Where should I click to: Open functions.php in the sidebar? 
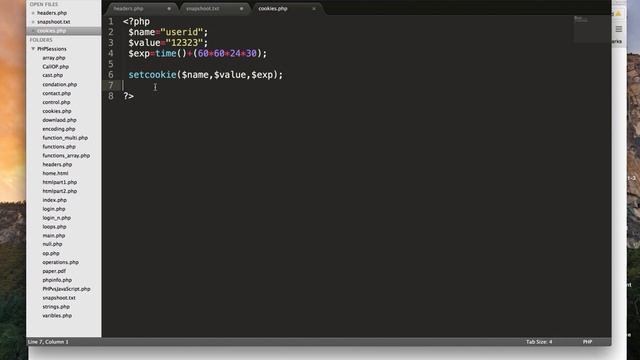[59, 147]
